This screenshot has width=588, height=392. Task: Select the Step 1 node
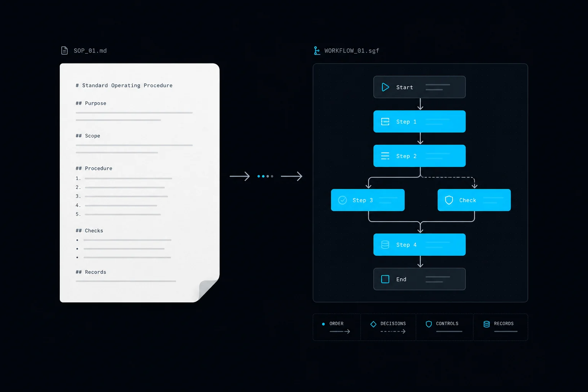click(x=420, y=121)
